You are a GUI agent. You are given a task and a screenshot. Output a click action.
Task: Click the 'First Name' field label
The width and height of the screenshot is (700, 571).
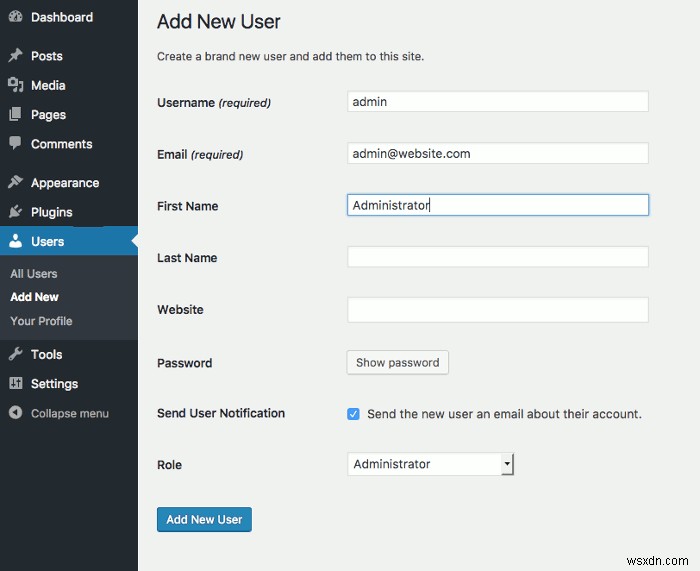[188, 206]
